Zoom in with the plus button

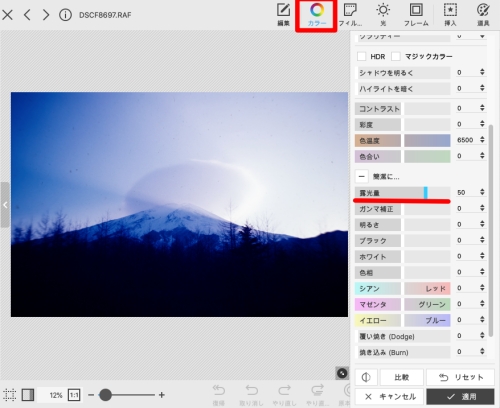click(x=162, y=395)
